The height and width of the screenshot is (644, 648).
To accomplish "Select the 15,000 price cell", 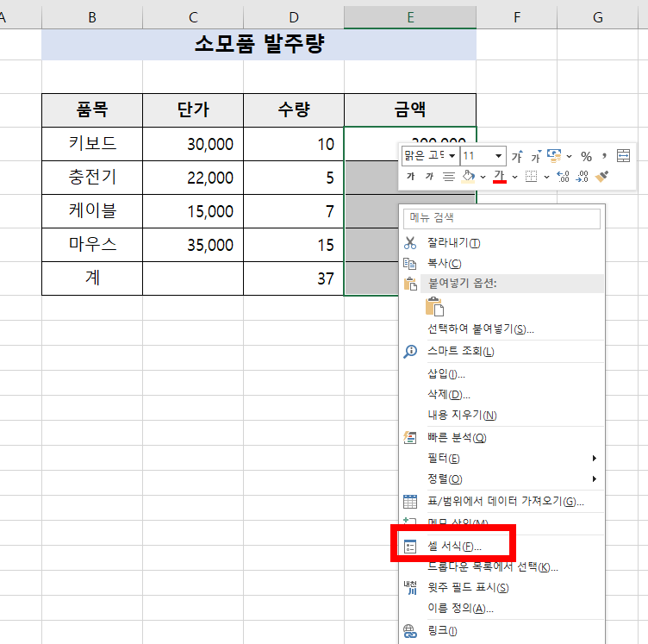I will (193, 211).
